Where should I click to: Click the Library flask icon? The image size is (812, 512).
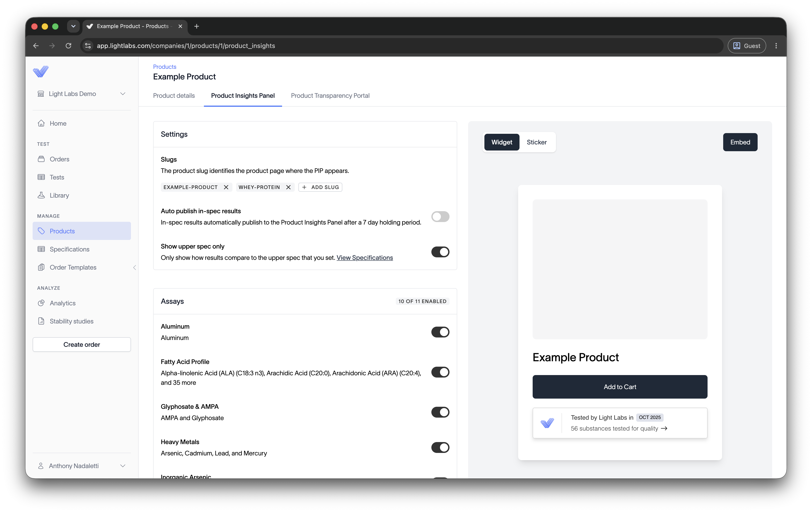tap(41, 195)
